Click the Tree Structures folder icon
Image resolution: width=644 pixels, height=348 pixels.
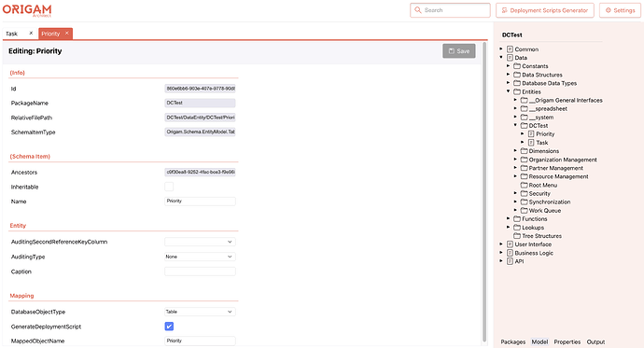click(517, 236)
